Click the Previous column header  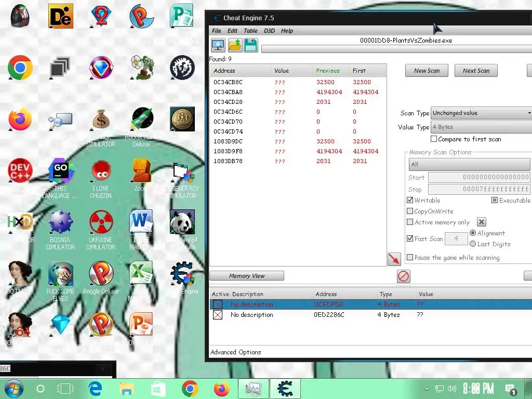(331, 71)
